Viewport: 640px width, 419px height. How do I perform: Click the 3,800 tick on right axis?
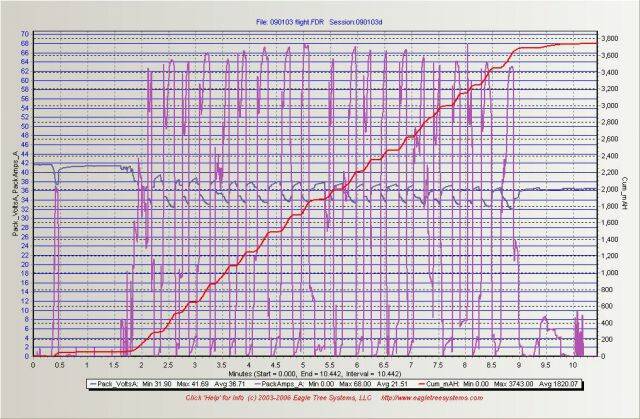coord(612,38)
